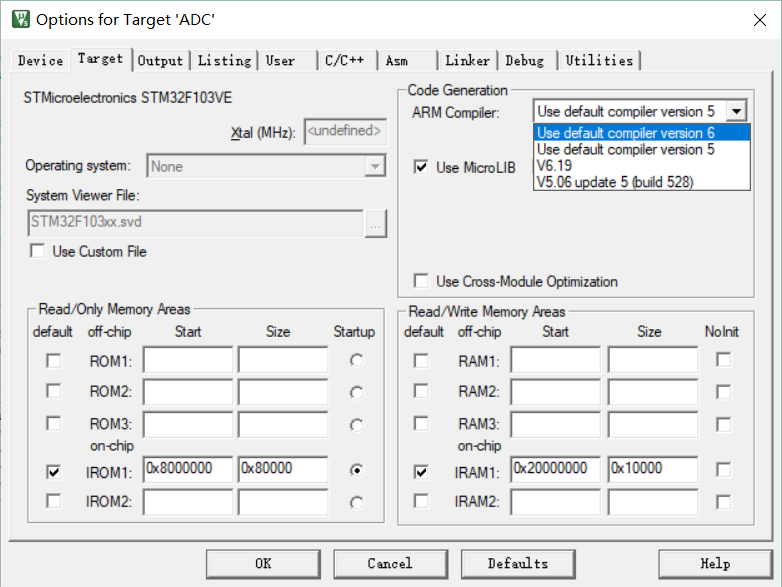Edit the IROM1 Size field 0x80000

(283, 469)
